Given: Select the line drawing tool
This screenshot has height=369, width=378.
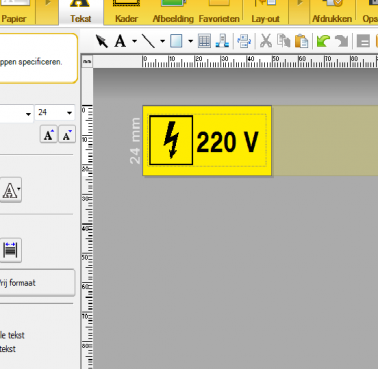Looking at the screenshot, I should [x=148, y=41].
